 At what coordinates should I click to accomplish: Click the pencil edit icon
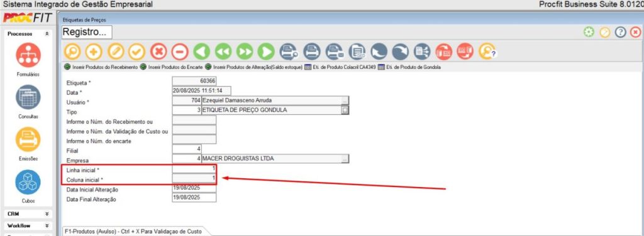click(116, 52)
